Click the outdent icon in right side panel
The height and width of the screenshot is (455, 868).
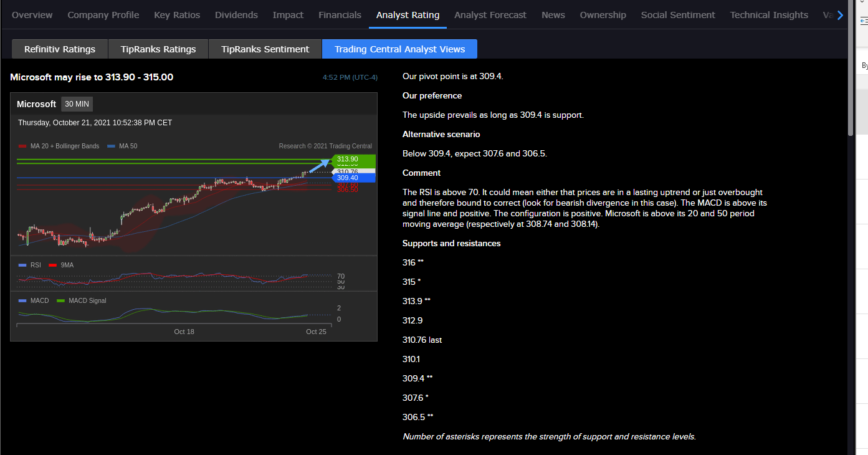tap(864, 21)
